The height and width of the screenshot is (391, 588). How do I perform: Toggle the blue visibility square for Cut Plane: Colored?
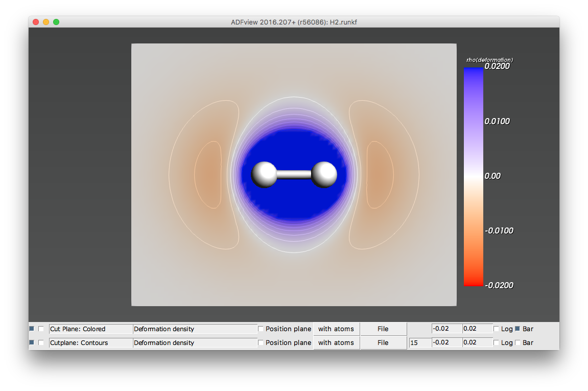click(x=33, y=329)
